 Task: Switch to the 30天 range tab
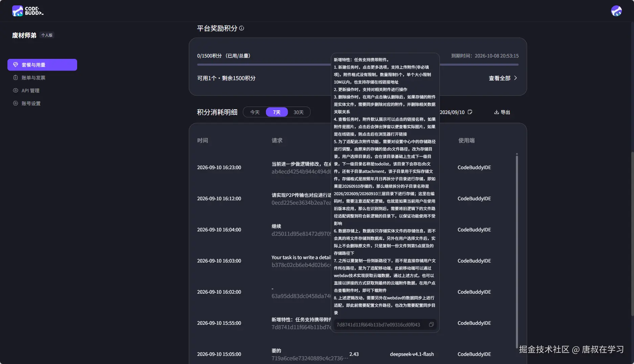(298, 112)
